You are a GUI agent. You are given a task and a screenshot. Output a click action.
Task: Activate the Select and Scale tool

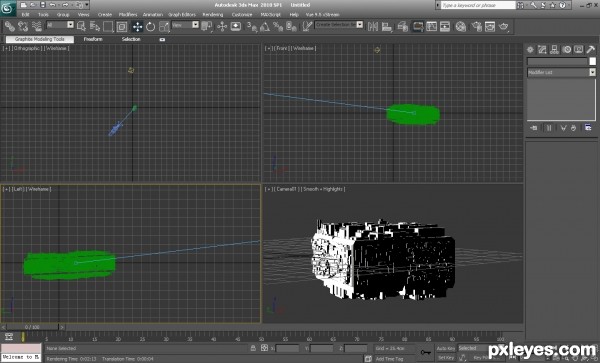coord(164,26)
